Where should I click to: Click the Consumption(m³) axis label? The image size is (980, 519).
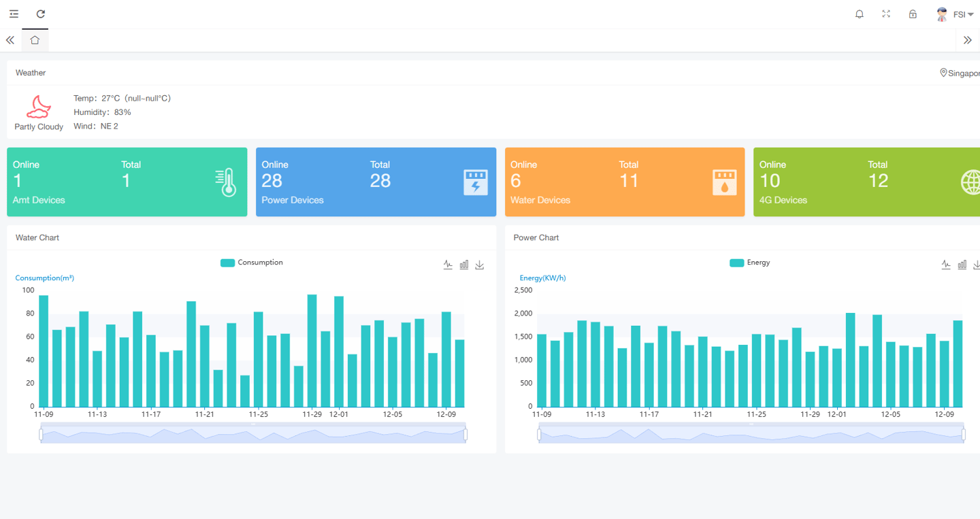click(x=45, y=278)
